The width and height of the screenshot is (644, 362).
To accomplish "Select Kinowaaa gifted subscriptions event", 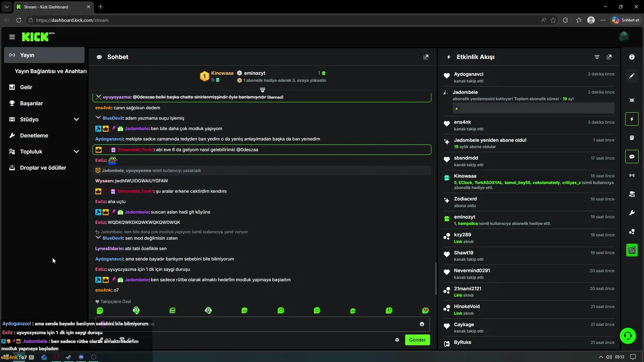I will pyautogui.click(x=528, y=182).
